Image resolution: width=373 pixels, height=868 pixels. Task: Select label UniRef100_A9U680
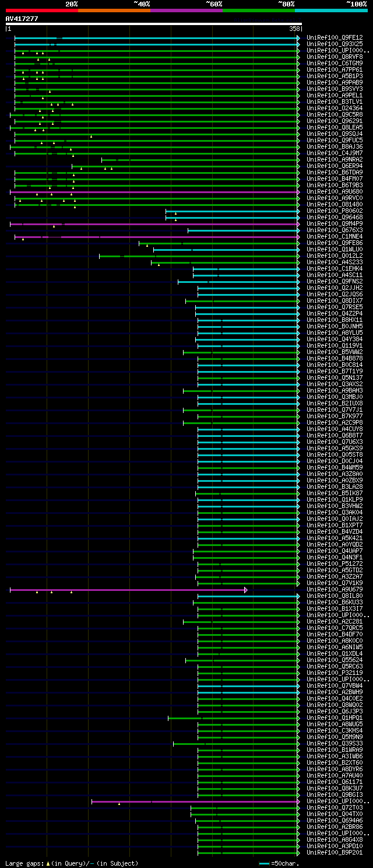pyautogui.click(x=335, y=191)
